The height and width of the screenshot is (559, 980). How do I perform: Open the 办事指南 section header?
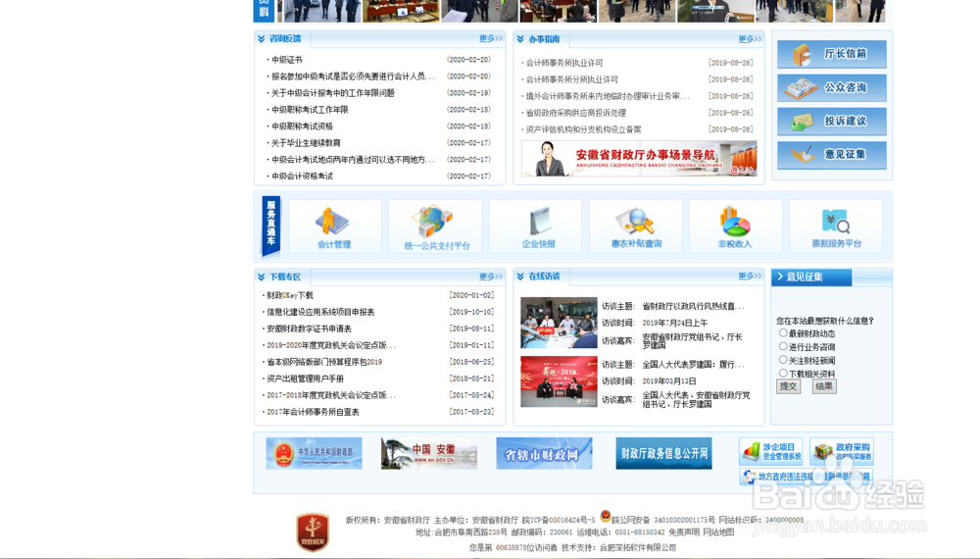(x=544, y=39)
